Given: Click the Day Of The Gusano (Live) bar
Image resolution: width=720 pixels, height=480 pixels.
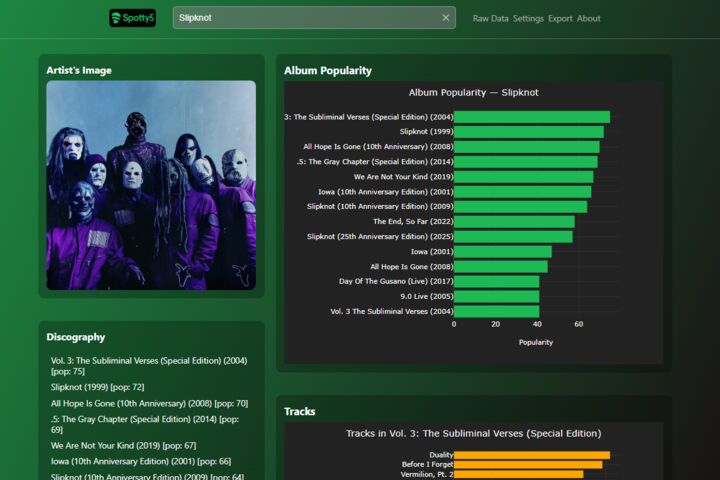Looking at the screenshot, I should [x=496, y=282].
